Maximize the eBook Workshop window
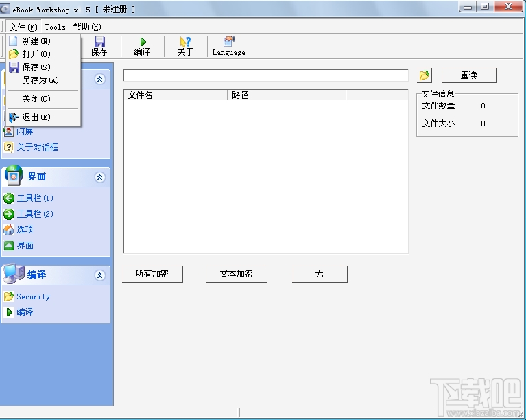 485,7
